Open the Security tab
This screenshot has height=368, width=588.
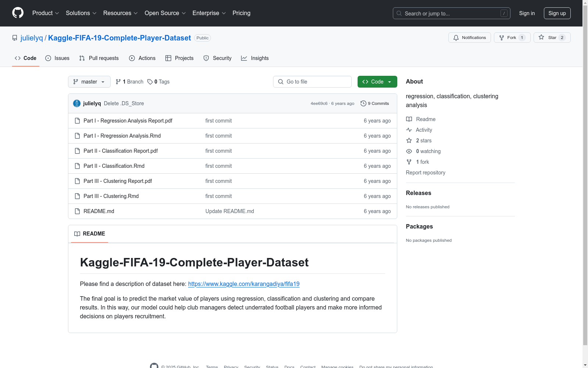click(x=218, y=58)
